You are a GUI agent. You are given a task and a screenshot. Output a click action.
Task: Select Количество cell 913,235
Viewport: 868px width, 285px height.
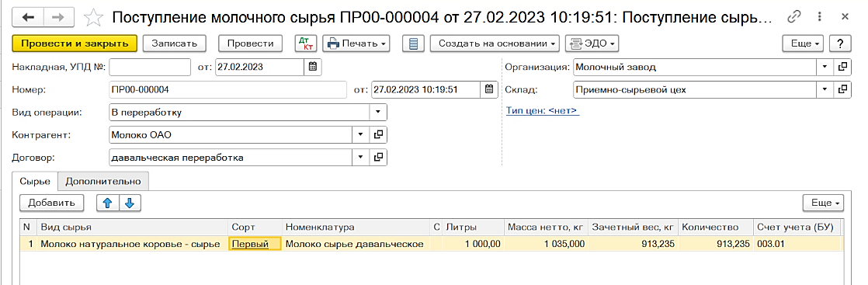tap(716, 244)
